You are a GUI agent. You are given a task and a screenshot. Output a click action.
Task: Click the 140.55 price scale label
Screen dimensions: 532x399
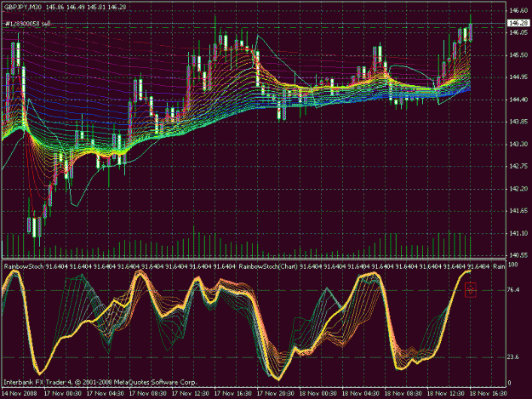[518, 255]
